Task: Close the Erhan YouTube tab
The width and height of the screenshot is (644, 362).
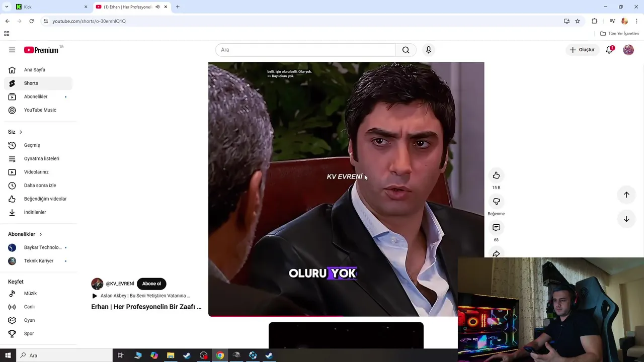Action: click(x=166, y=7)
